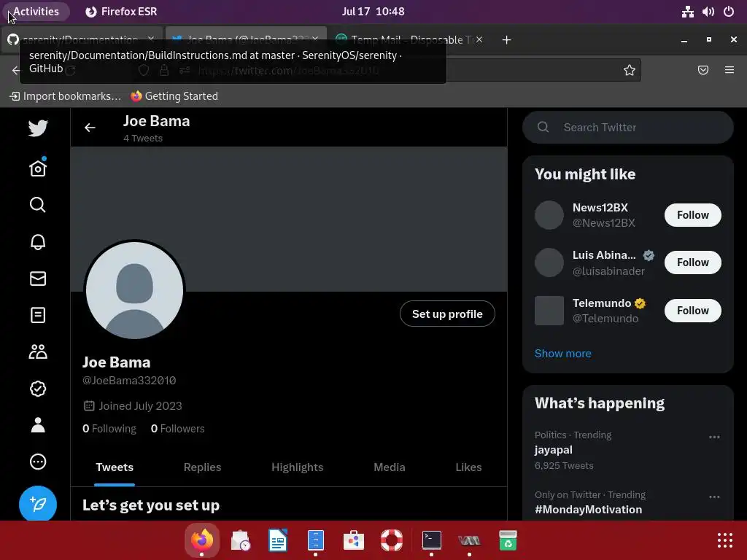This screenshot has height=560, width=747.
Task: Open Lists icon in sidebar
Action: (x=38, y=315)
